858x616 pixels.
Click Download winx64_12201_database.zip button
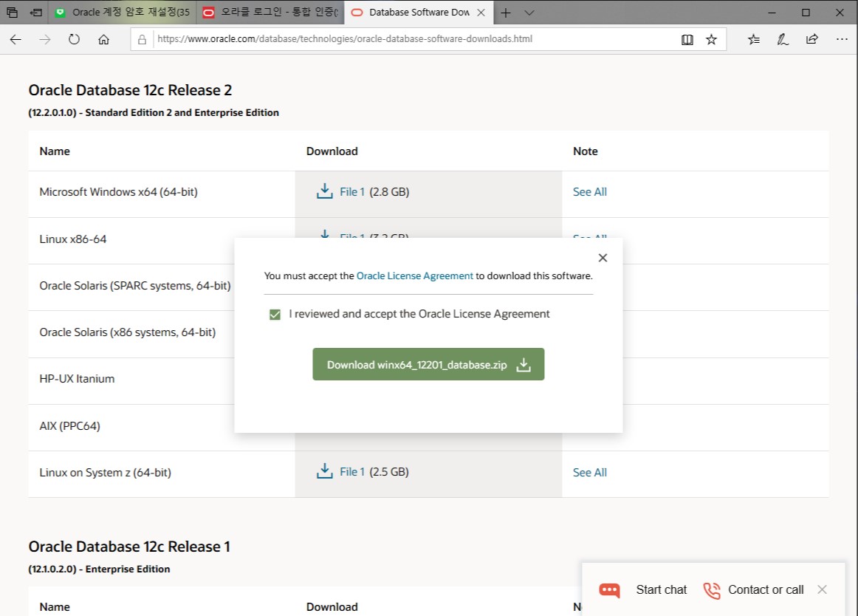click(x=428, y=364)
